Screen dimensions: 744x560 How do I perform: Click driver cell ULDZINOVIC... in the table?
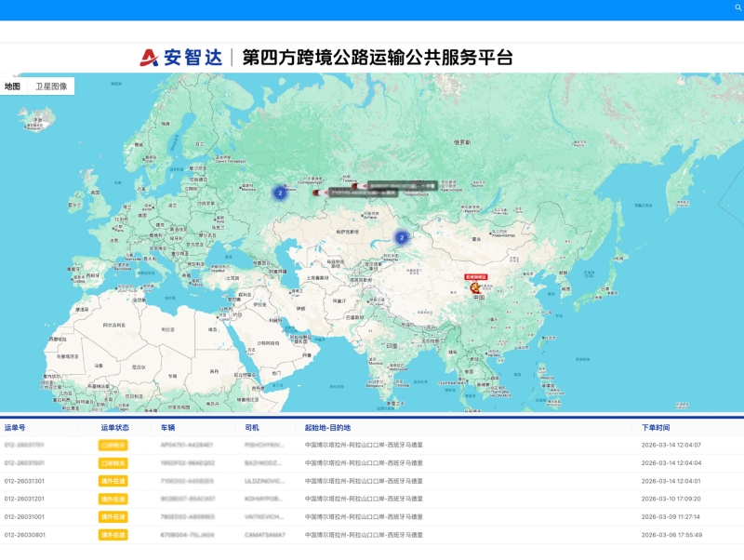tap(265, 481)
